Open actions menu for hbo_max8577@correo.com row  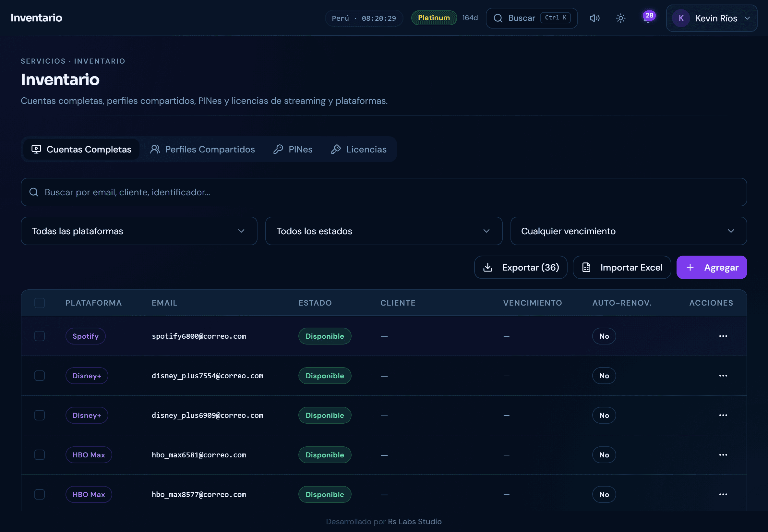[723, 494]
